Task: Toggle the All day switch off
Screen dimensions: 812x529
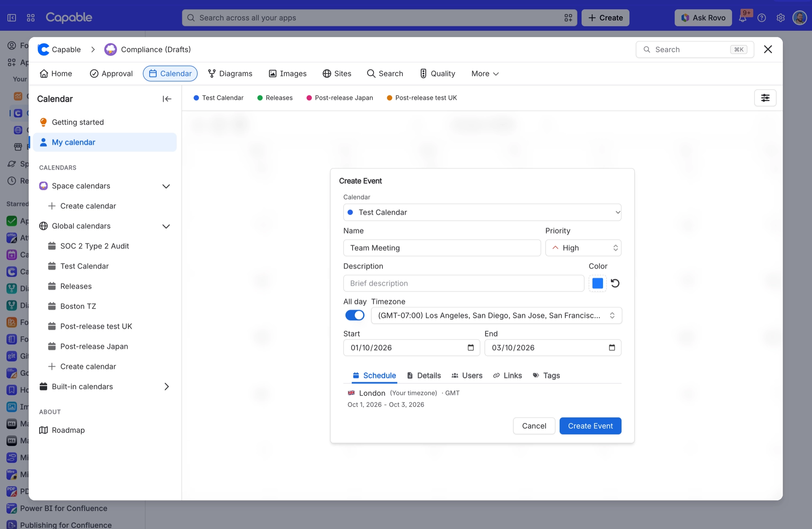Action: (x=355, y=315)
